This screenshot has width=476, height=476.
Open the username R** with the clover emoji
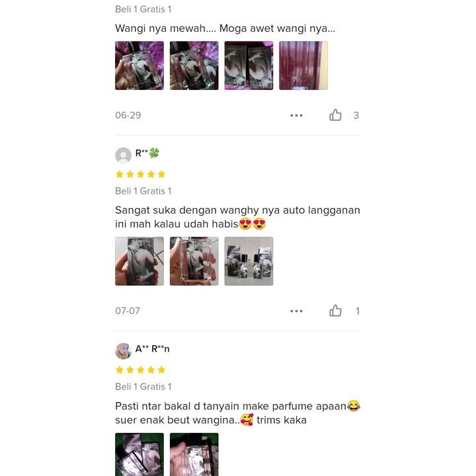coord(147,153)
